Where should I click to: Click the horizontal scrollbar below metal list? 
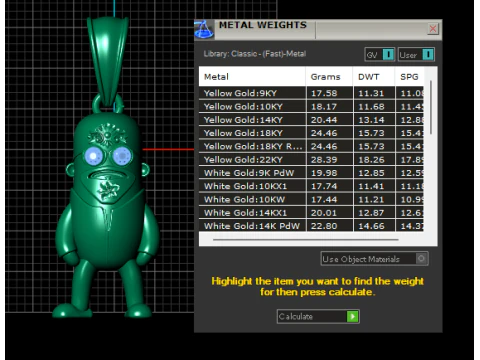coord(306,239)
